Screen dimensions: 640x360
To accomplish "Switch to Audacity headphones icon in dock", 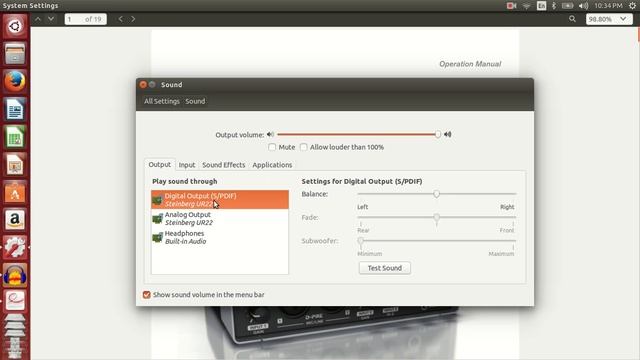I will 15,275.
